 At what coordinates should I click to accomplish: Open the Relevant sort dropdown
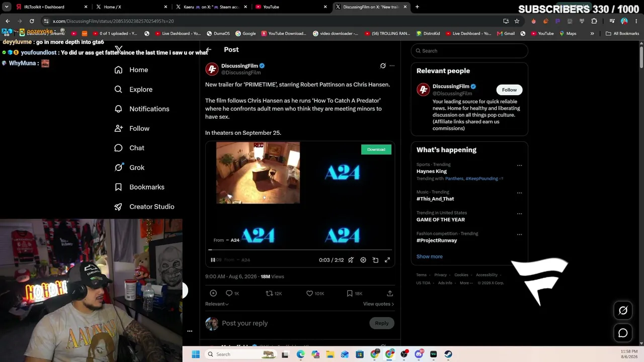click(x=217, y=304)
